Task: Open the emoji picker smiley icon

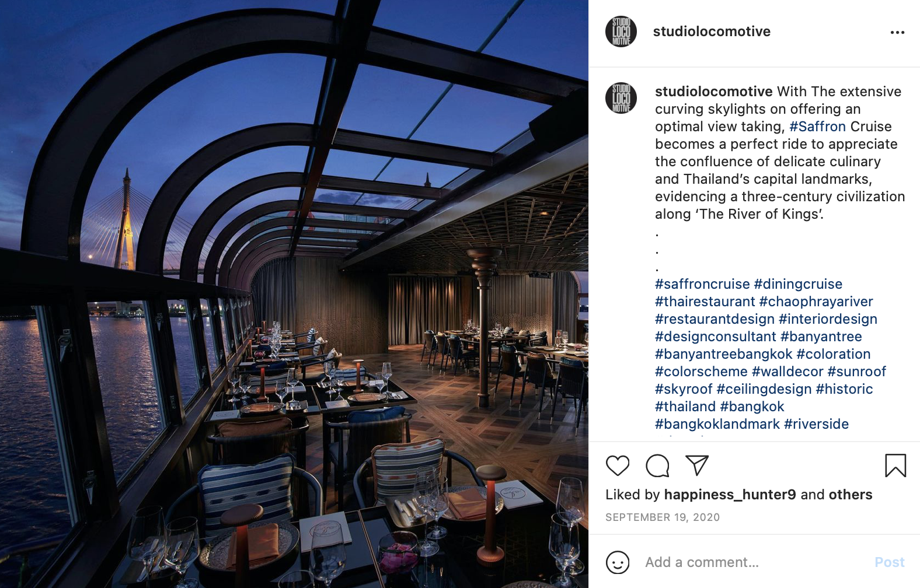Action: coord(618,562)
